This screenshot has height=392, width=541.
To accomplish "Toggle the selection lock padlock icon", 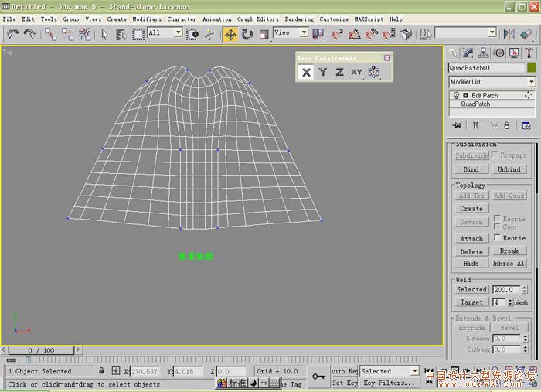I will click(101, 370).
